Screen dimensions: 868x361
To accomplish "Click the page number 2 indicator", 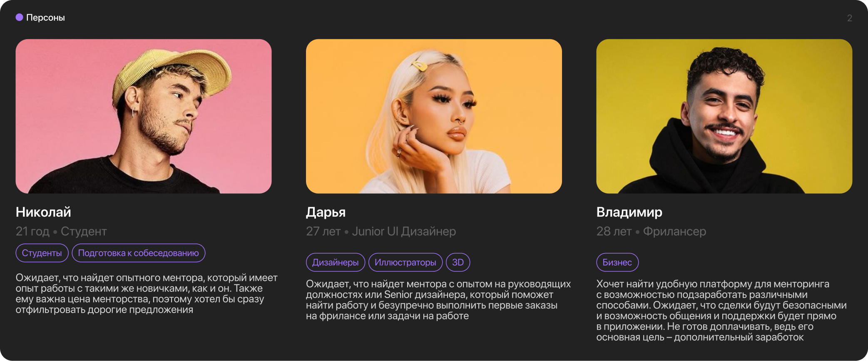I will tap(850, 18).
